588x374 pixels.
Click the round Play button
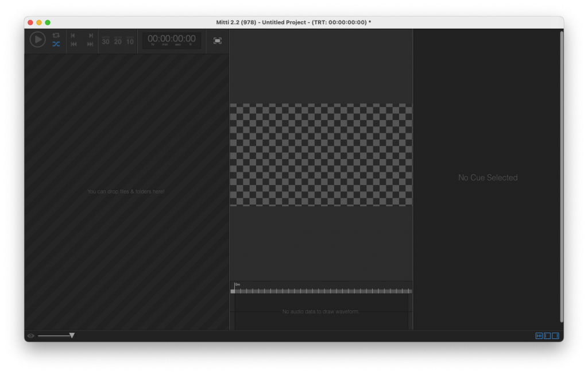coord(37,40)
